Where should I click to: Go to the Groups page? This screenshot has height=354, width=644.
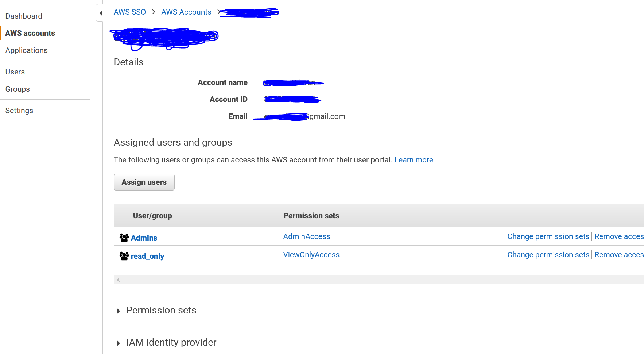[x=18, y=89]
